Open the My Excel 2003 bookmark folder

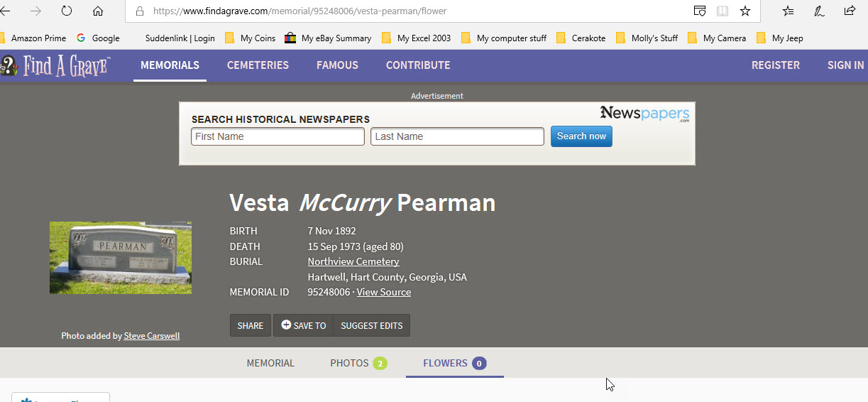[x=416, y=38]
